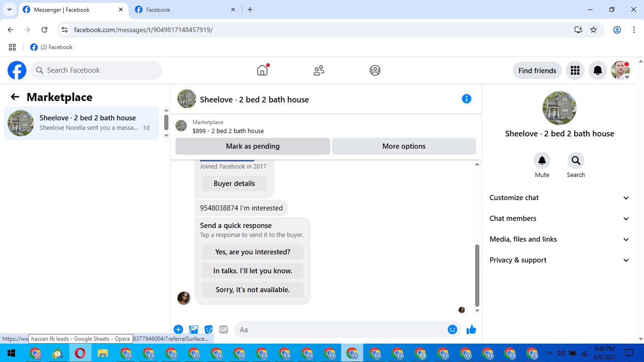Viewport: 644px width, 362px height.
Task: Open conversation information (blue i icon)
Action: tap(467, 99)
